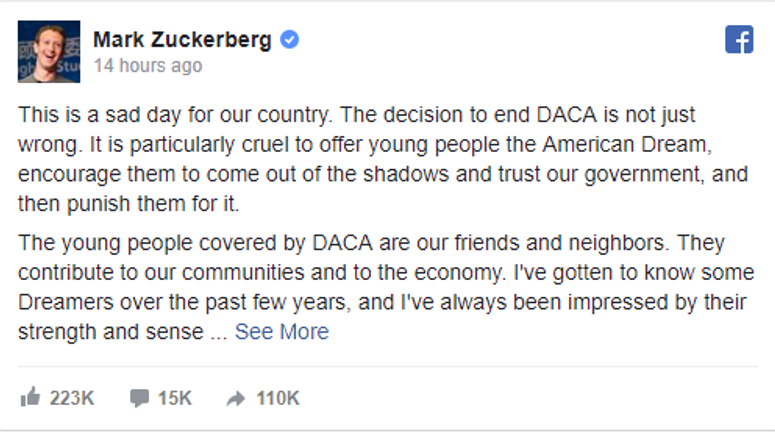This screenshot has height=433, width=775.
Task: Click the opening sentence about a sad day
Action: (176, 115)
